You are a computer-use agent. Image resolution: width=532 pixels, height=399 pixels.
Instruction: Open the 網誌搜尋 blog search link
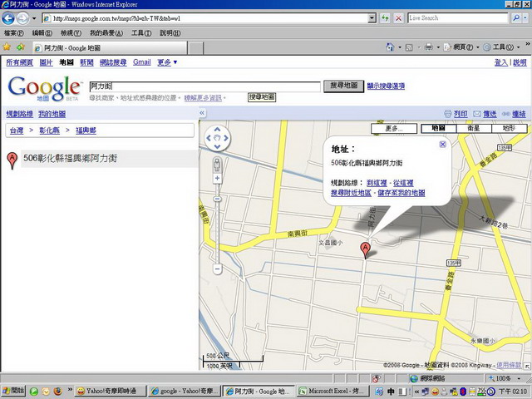113,62
